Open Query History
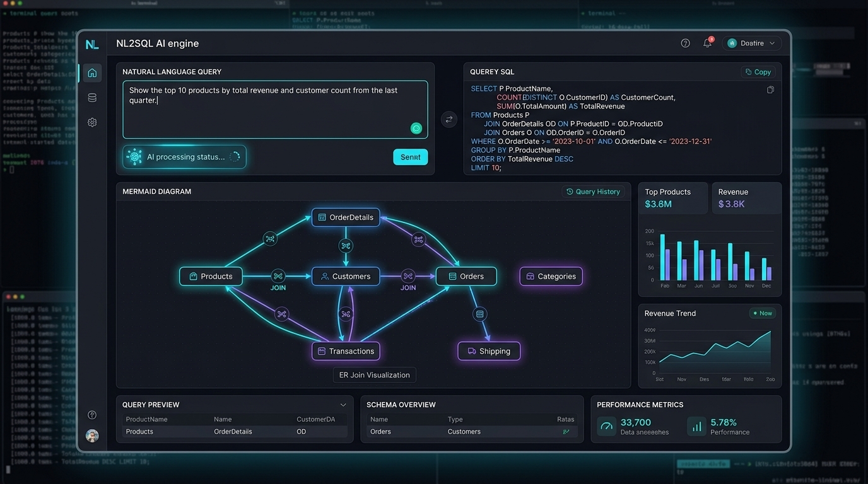The height and width of the screenshot is (484, 868). [x=593, y=192]
